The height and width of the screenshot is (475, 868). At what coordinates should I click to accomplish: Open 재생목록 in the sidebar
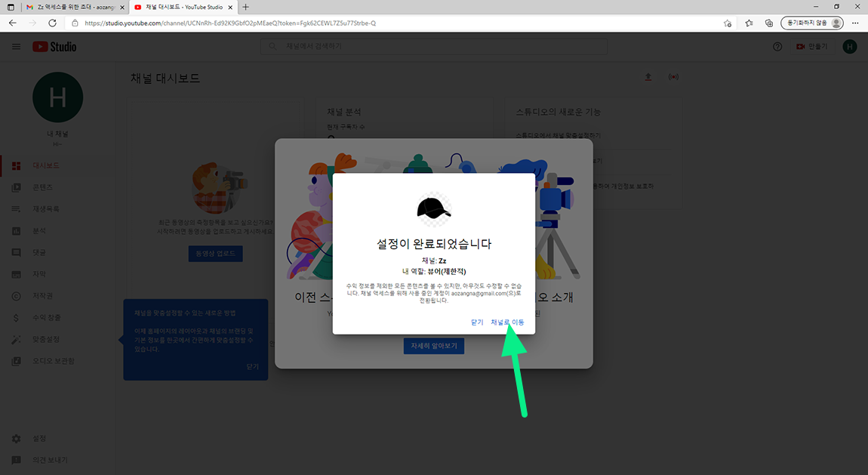46,208
